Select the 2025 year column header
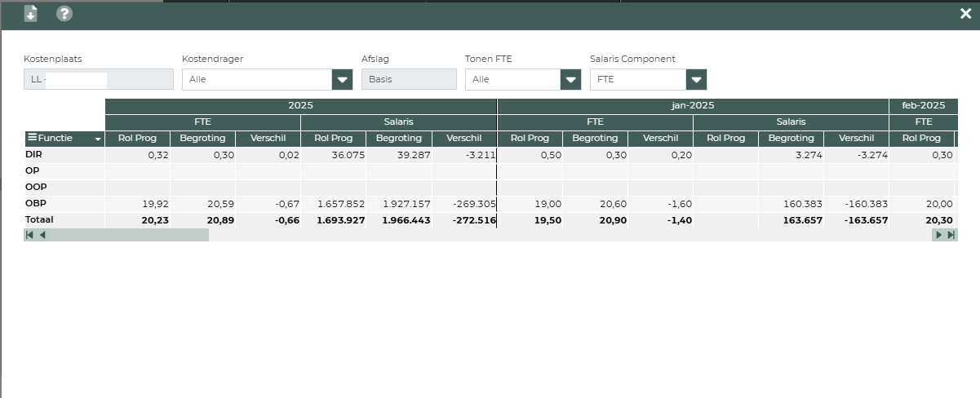 pos(301,106)
